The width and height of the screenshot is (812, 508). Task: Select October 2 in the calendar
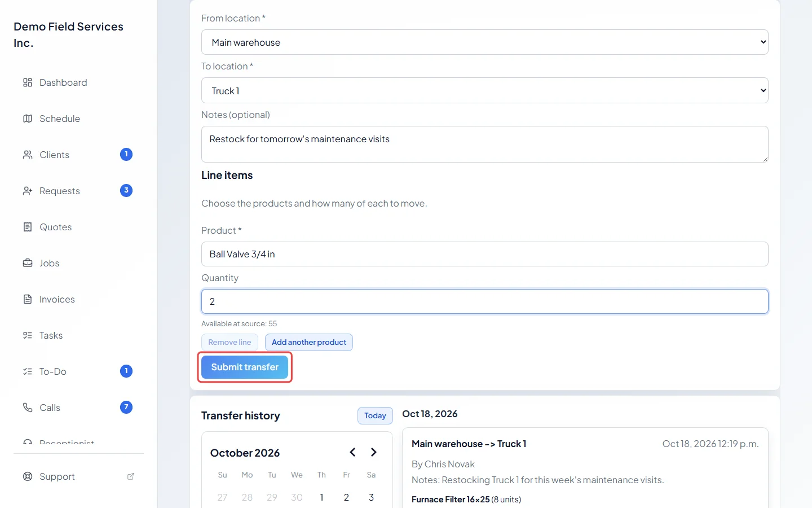pyautogui.click(x=346, y=497)
